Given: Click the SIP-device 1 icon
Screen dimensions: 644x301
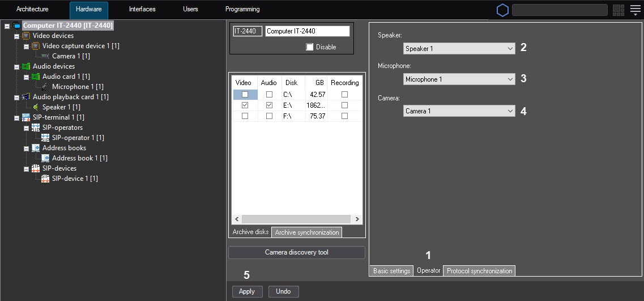Looking at the screenshot, I should click(x=45, y=179).
